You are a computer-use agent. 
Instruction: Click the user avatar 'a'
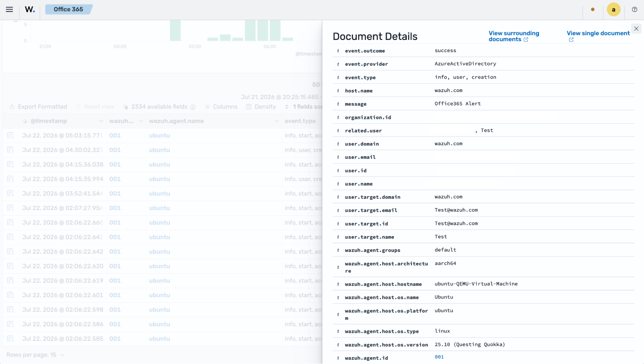[613, 10]
